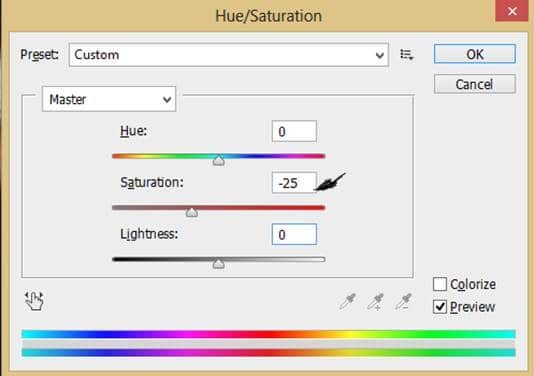Uncheck the Preview checkbox
Viewport: 534px width, 376px height.
[x=440, y=307]
